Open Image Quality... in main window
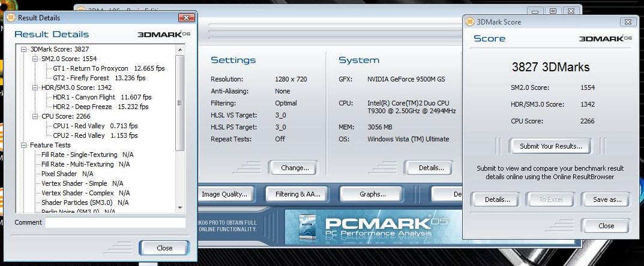Viewport: 644px width, 266px height. (225, 194)
